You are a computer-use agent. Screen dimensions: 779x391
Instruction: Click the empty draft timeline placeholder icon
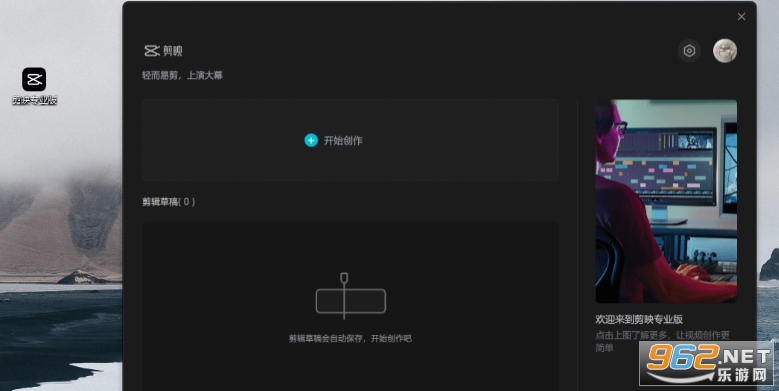tap(351, 296)
